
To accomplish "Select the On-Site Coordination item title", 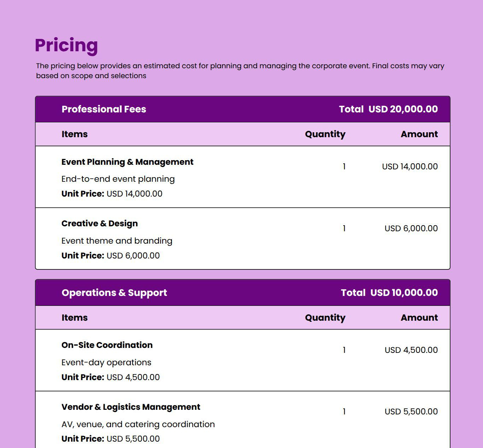I will pyautogui.click(x=107, y=345).
